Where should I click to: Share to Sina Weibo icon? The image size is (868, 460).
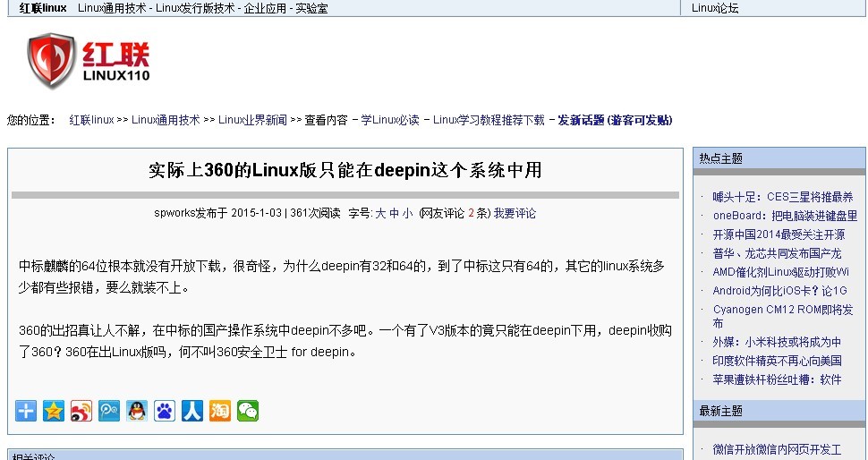pyautogui.click(x=81, y=411)
